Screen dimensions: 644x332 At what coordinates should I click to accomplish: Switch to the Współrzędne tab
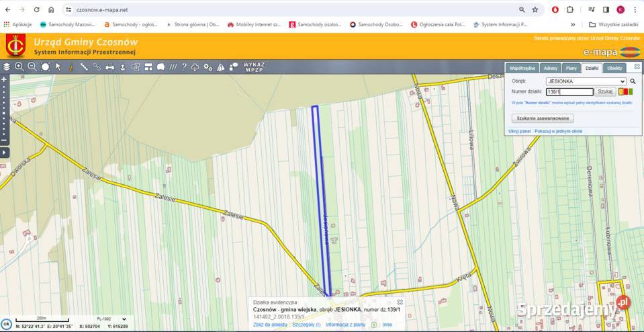[x=522, y=68]
